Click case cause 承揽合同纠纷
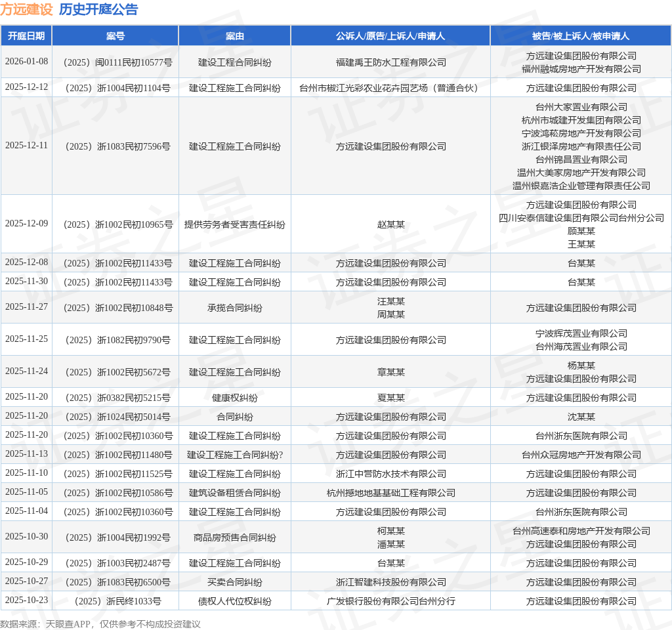The image size is (672, 630). 235,308
